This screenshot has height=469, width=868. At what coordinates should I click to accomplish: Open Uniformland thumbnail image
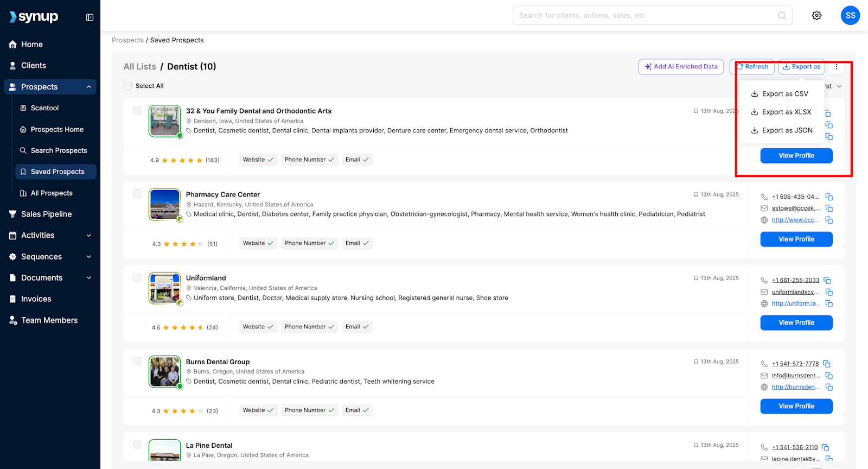165,288
